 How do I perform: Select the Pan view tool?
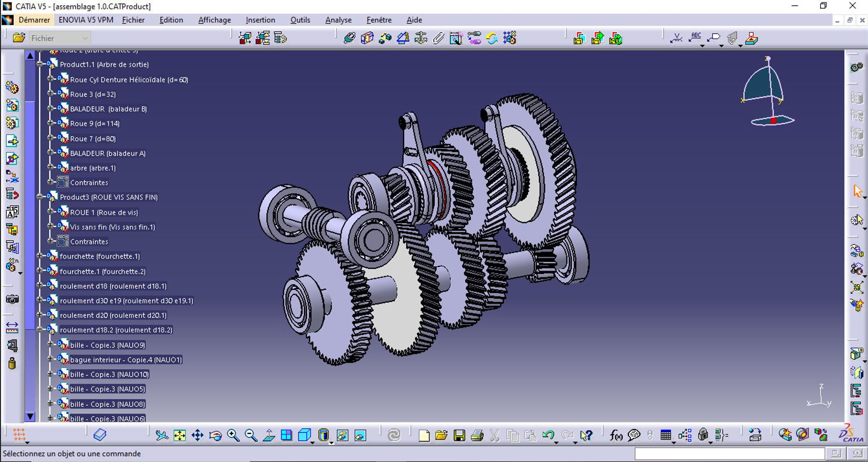[197, 435]
